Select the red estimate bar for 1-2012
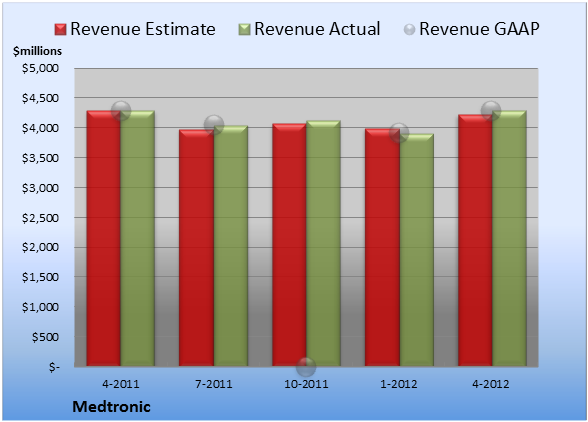Screen dimensions: 588x422 pos(382,248)
